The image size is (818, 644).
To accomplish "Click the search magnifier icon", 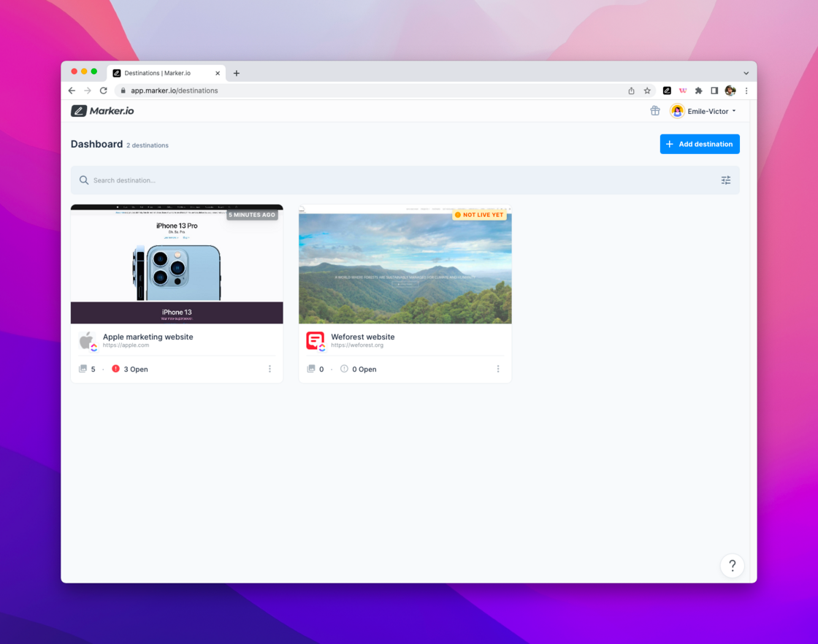I will (83, 180).
